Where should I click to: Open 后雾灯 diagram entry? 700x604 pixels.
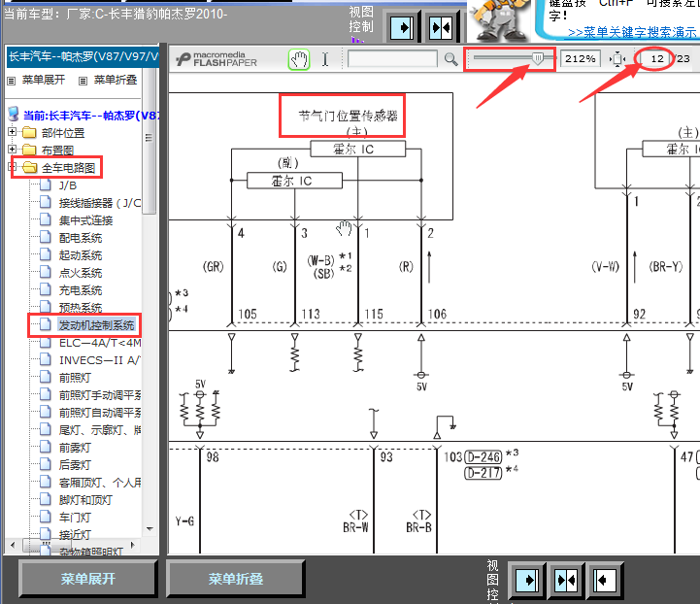click(75, 465)
